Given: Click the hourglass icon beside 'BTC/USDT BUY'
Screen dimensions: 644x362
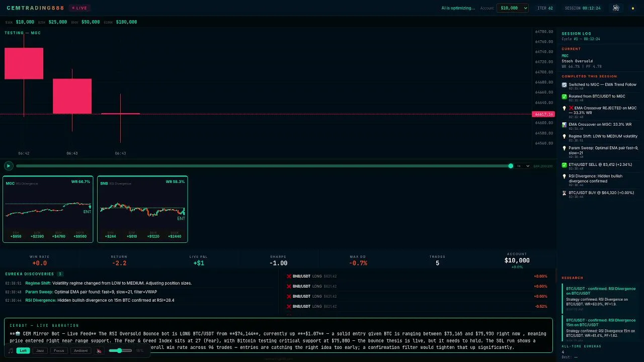Looking at the screenshot, I should pos(565,193).
